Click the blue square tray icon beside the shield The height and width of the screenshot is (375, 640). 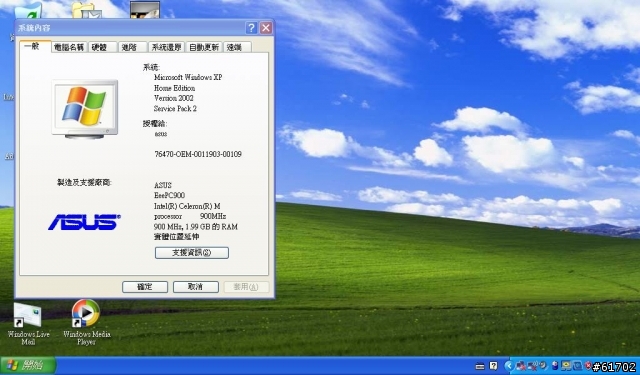coord(578,366)
